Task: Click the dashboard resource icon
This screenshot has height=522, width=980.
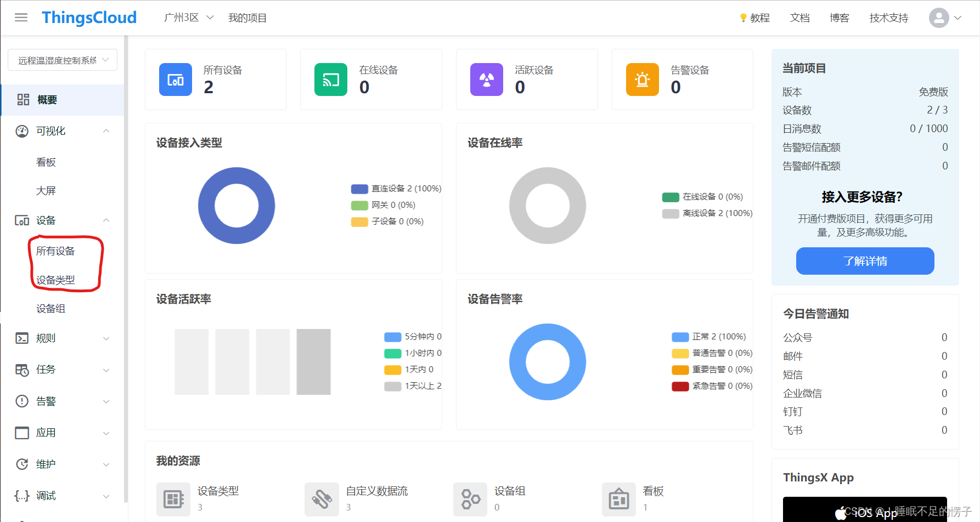Action: coord(619,499)
